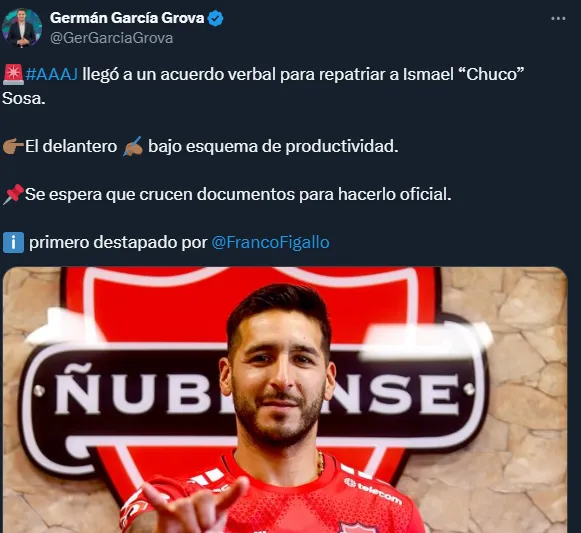Click the tweet text mentioning Ismael Chuco Sosa
This screenshot has height=533, width=581.
tap(263, 86)
